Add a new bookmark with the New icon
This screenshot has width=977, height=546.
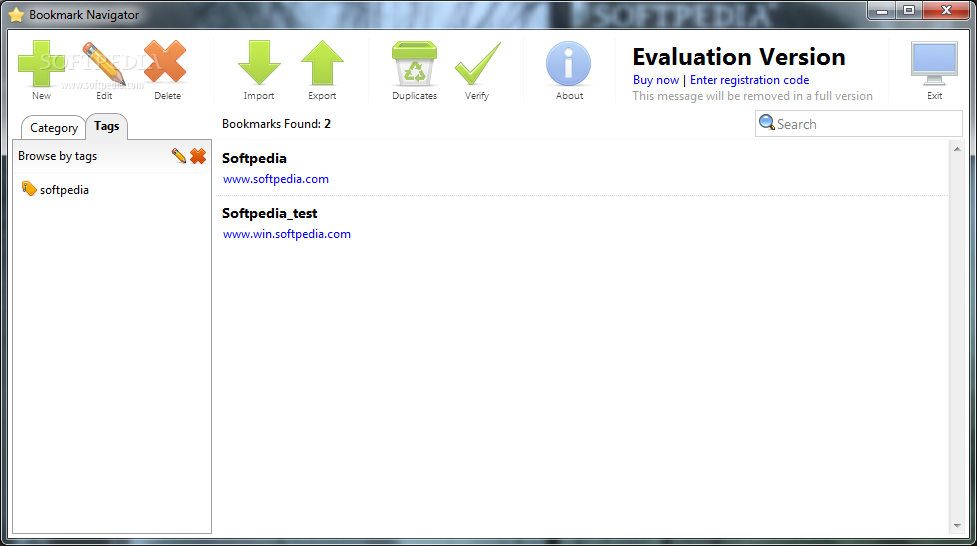coord(41,64)
